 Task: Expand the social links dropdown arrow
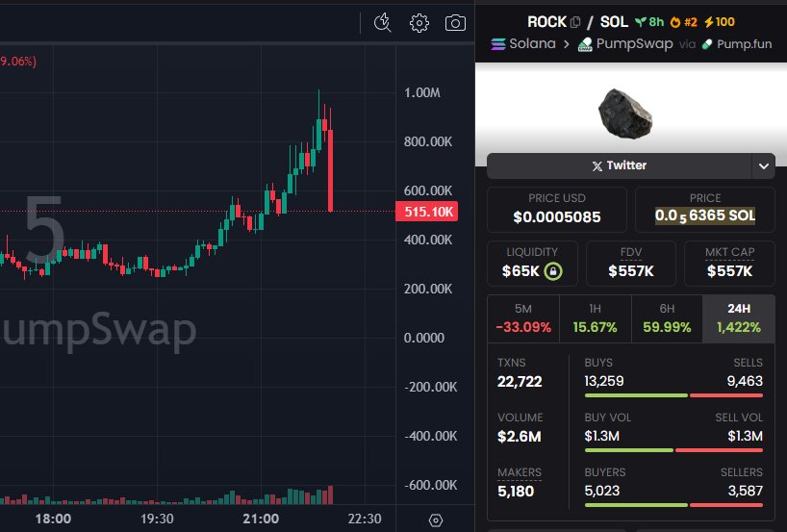point(763,165)
